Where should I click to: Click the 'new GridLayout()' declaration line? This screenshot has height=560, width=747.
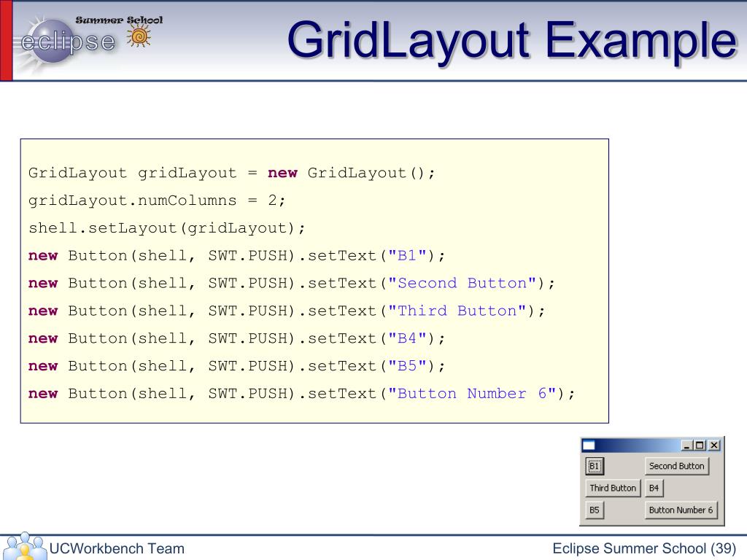(231, 173)
